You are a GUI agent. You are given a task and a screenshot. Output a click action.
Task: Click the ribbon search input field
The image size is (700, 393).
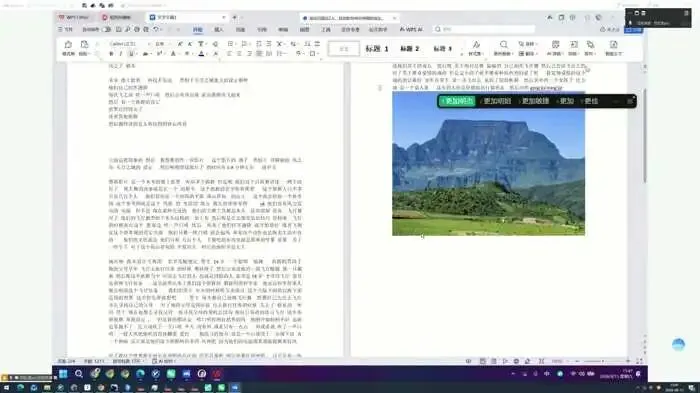(484, 29)
